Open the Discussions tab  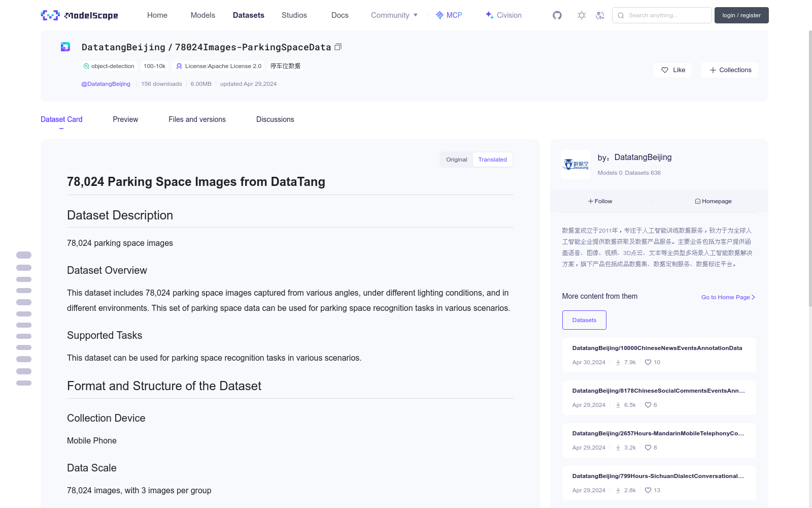(x=275, y=119)
